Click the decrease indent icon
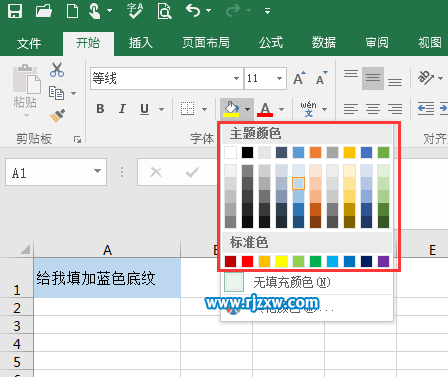448x377 pixels. (426, 109)
